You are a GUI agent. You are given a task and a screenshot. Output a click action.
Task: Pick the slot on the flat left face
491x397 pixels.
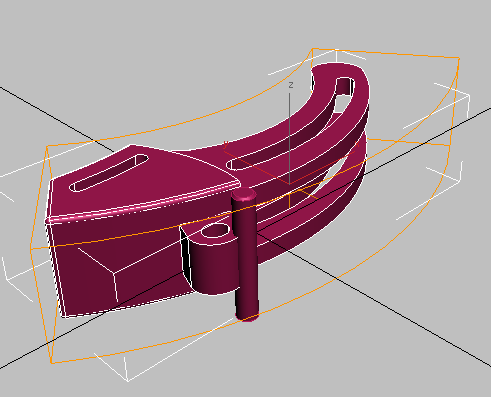click(x=109, y=173)
